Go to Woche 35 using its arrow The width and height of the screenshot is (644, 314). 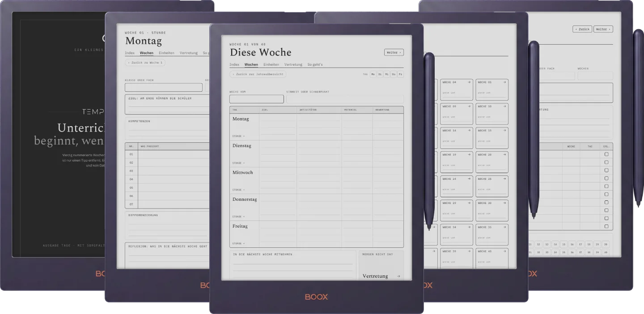coord(504,227)
